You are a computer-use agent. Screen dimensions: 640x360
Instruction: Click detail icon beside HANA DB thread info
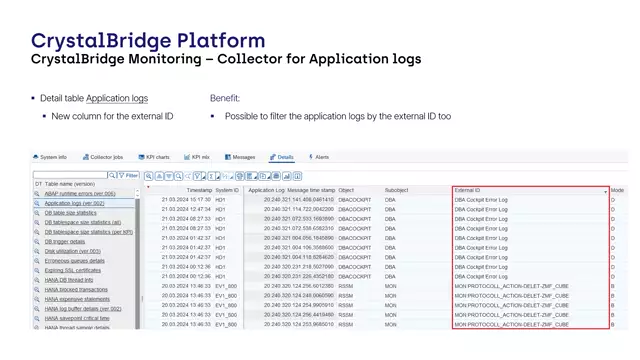click(37, 280)
